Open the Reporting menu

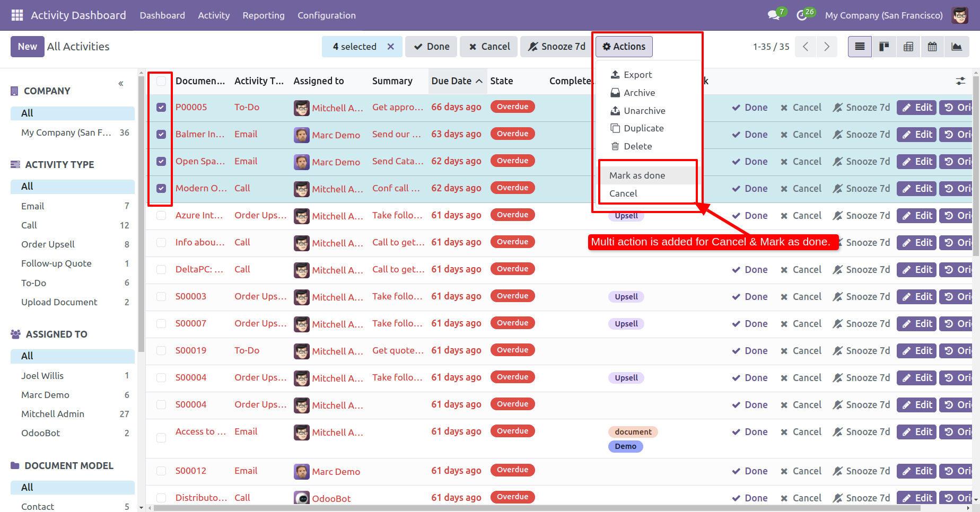tap(264, 15)
